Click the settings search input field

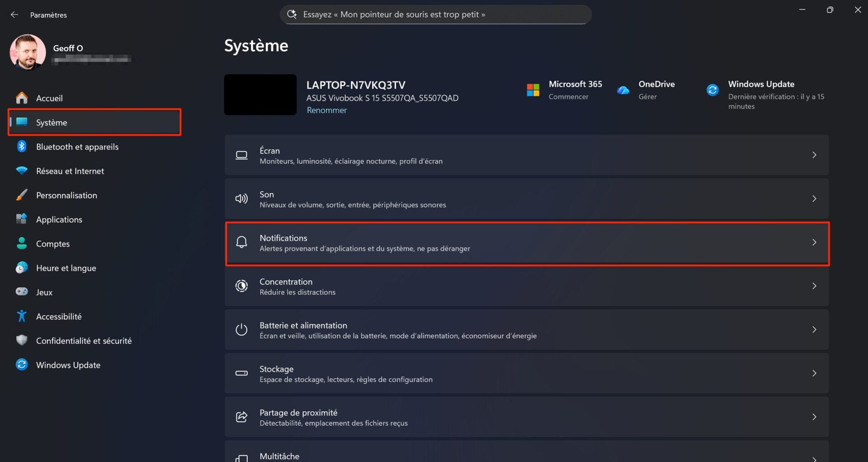[436, 14]
